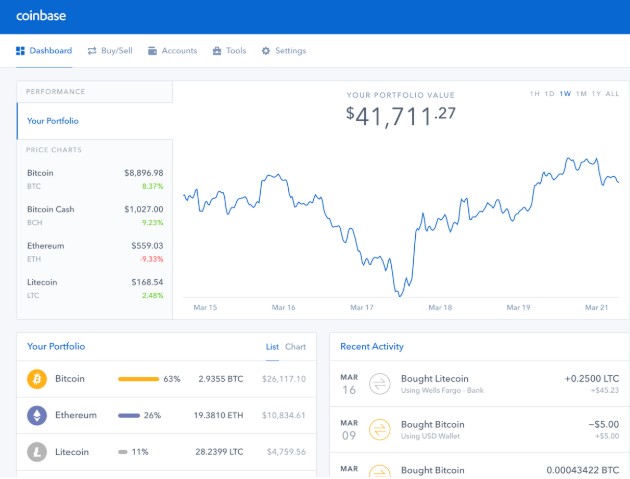Click the Coinbase logo
630x479 pixels.
[x=40, y=16]
